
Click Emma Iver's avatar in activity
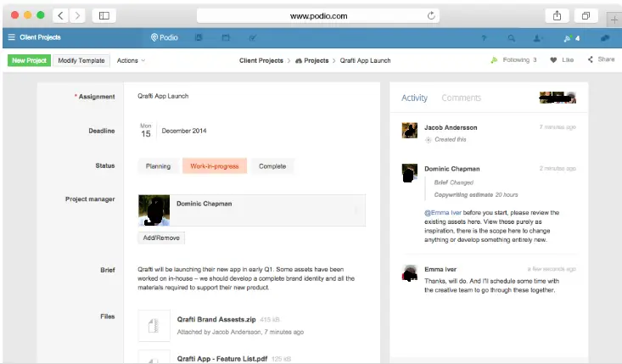tap(409, 273)
